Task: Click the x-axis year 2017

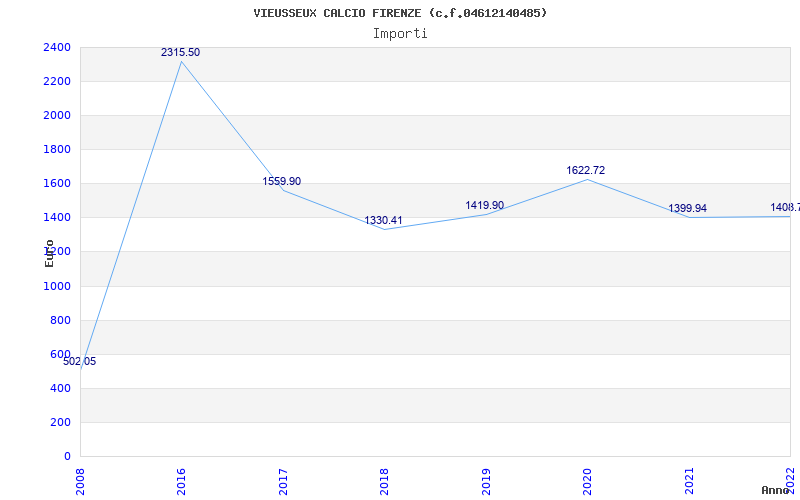Action: 284,482
